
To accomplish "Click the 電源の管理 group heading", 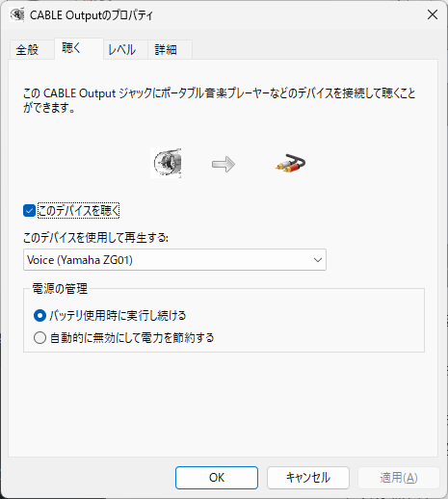I will coord(60,289).
